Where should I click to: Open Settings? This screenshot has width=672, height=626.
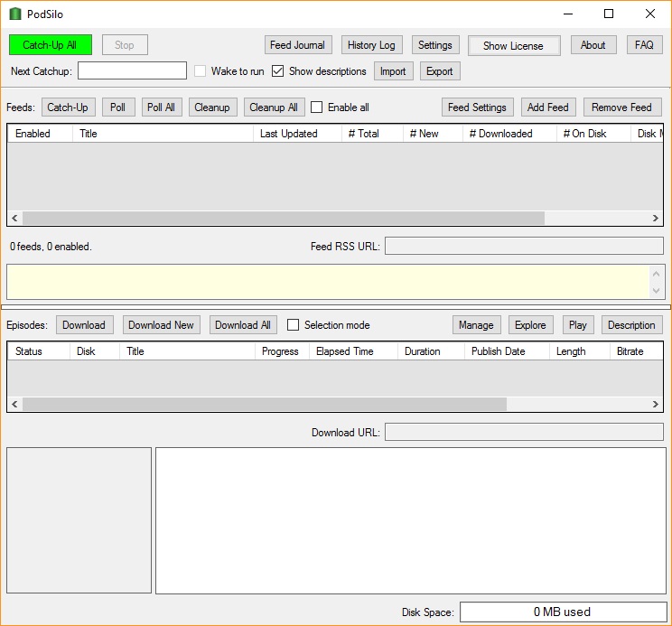click(x=435, y=45)
